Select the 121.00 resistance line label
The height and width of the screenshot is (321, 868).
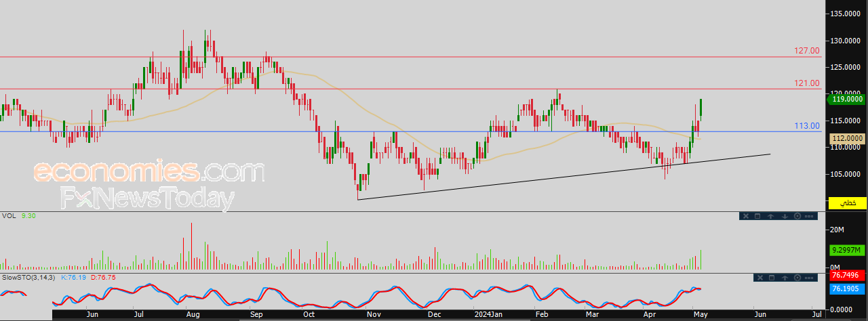tap(807, 83)
